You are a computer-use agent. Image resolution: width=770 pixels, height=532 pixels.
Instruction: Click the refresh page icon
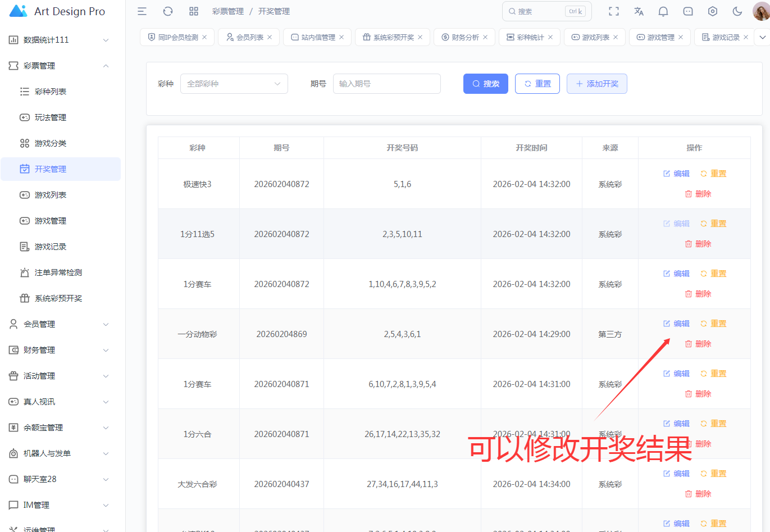coord(168,11)
